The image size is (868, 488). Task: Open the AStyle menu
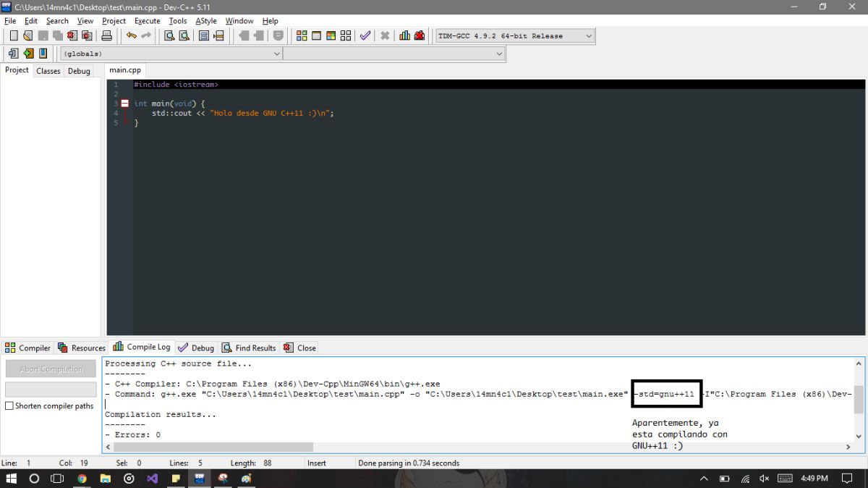[206, 21]
